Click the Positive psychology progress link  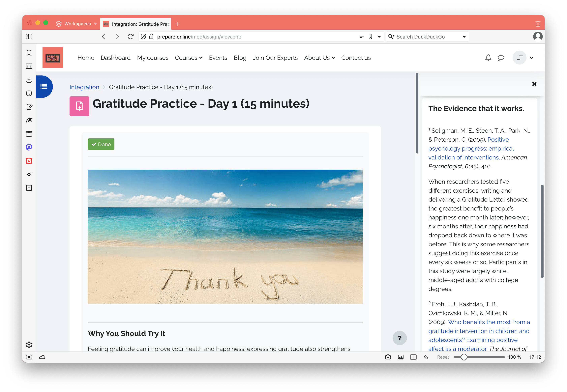[470, 148]
